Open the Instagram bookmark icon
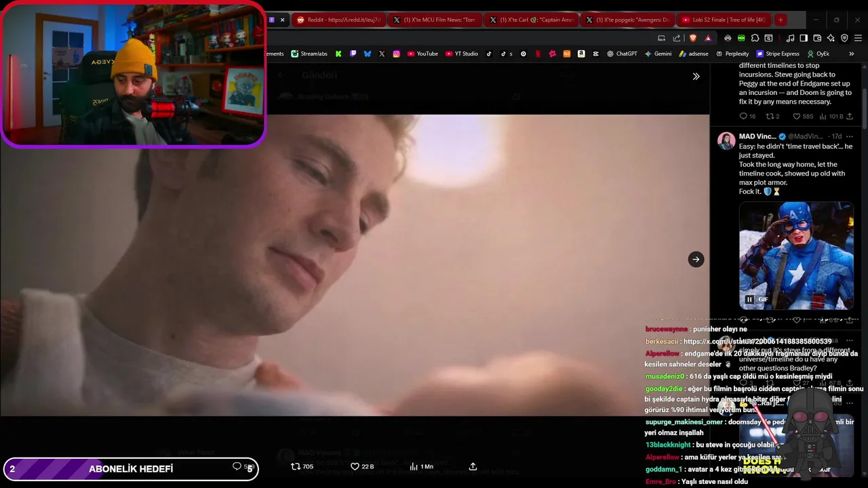Image resolution: width=868 pixels, height=488 pixels. point(396,54)
